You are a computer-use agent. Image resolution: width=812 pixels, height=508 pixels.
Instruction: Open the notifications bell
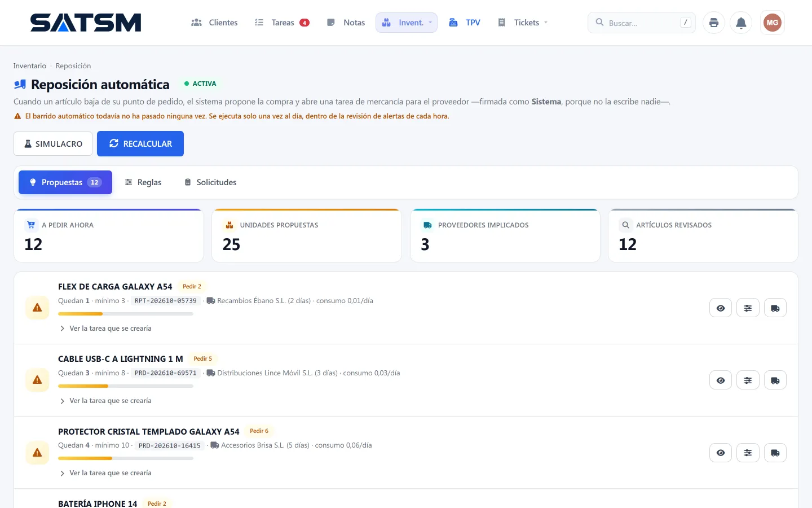click(741, 23)
